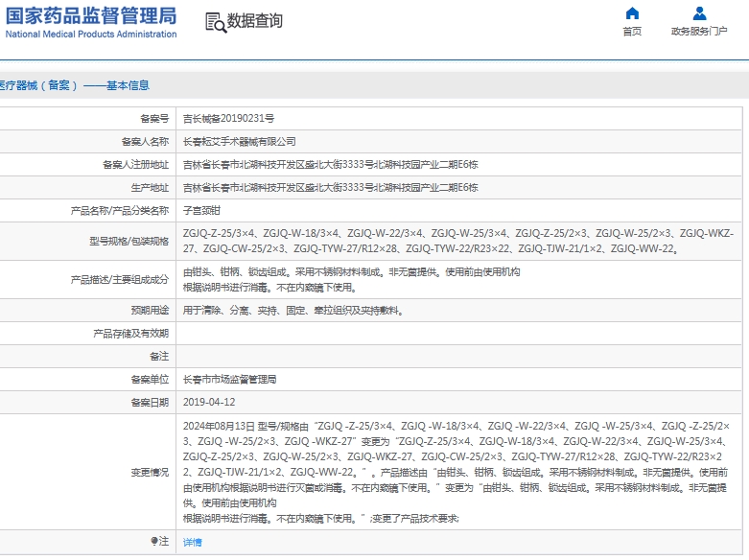Click the 数据查询 search document icon
Image resolution: width=749 pixels, height=560 pixels.
(216, 22)
